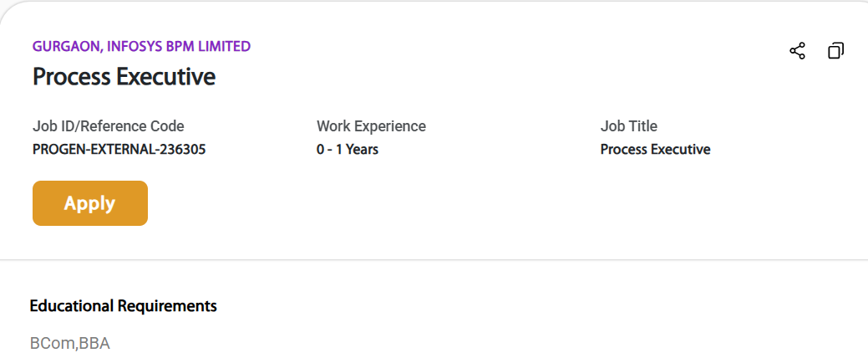Select the PROGEN-EXTERNAL-236305 reference code

tap(119, 150)
